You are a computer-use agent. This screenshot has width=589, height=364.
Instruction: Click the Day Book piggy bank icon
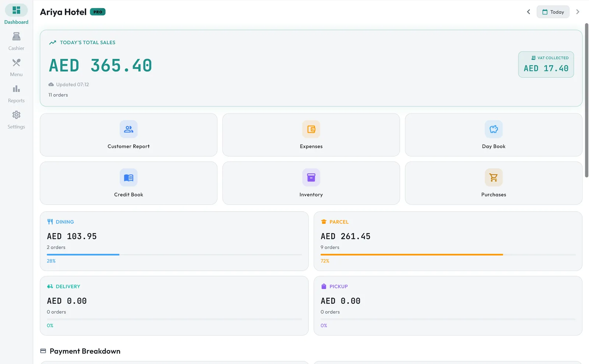point(494,129)
